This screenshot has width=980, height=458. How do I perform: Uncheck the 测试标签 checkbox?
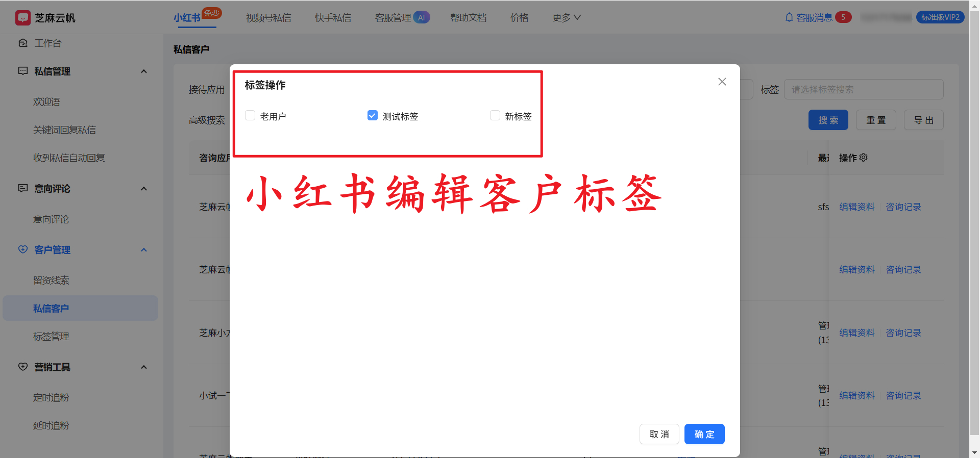pos(373,116)
